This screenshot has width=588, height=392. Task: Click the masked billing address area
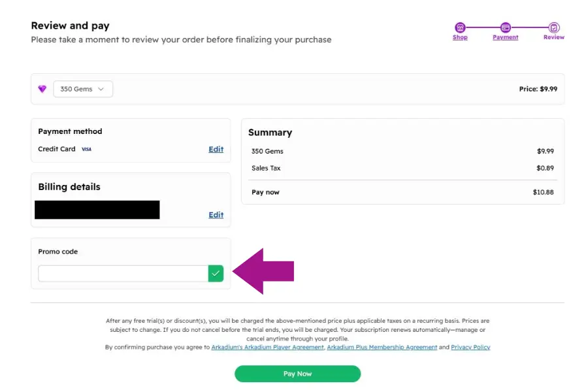click(97, 209)
